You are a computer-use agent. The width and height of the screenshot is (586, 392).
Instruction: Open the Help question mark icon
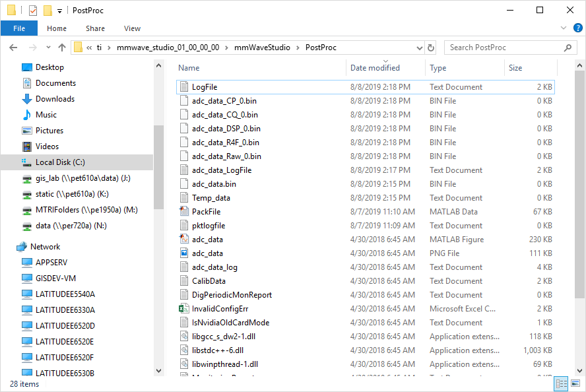point(577,28)
